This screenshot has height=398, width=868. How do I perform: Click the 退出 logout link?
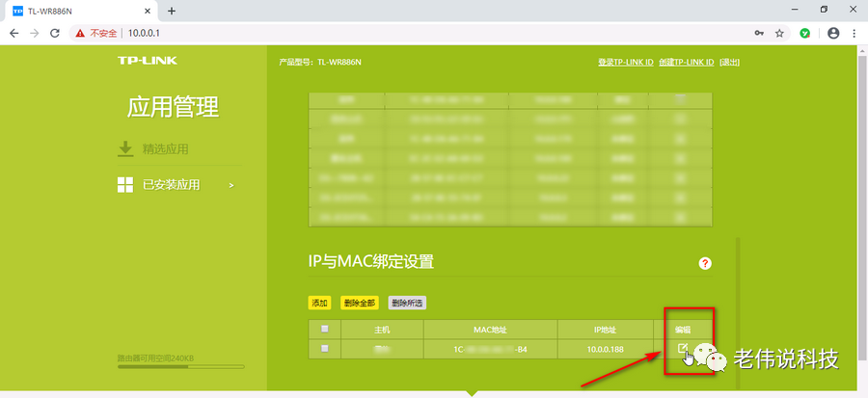pos(730,62)
